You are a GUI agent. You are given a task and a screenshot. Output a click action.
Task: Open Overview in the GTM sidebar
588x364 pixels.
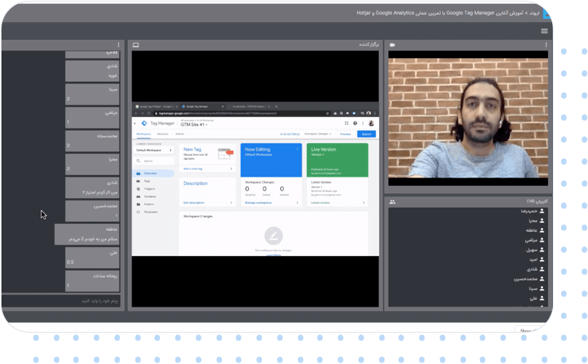pos(154,174)
